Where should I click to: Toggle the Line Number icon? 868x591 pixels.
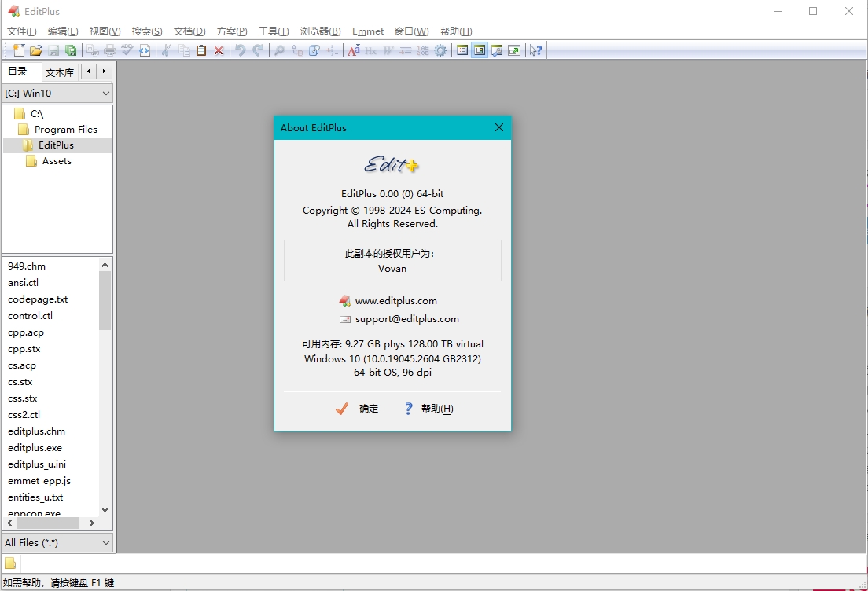point(423,50)
